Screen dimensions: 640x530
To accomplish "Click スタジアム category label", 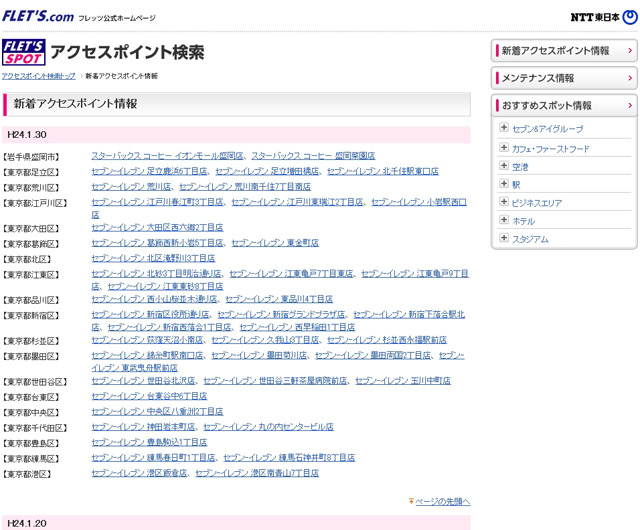I will pos(530,239).
